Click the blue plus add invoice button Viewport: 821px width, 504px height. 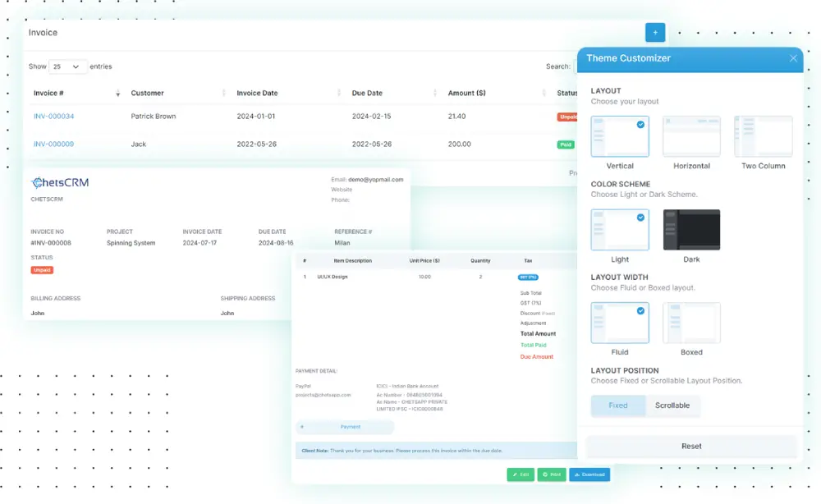[655, 32]
